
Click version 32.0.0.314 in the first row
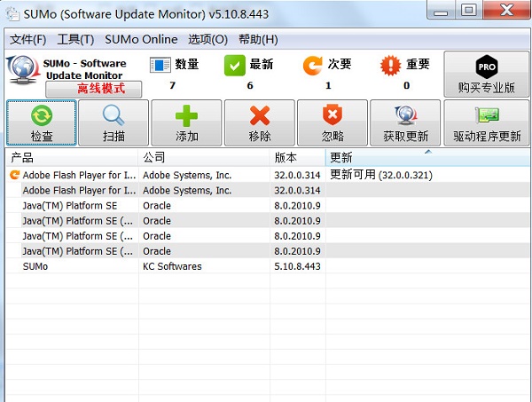pos(297,175)
